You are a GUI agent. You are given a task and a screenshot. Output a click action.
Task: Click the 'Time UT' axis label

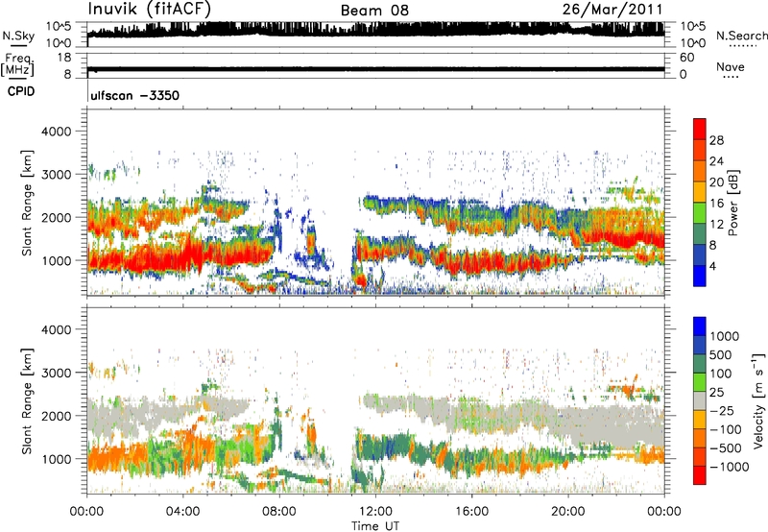pos(375,526)
